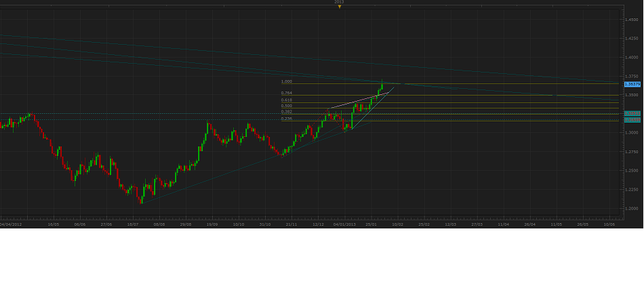Select the blue current price label 1.36379
This screenshot has width=644, height=303.
pos(632,84)
